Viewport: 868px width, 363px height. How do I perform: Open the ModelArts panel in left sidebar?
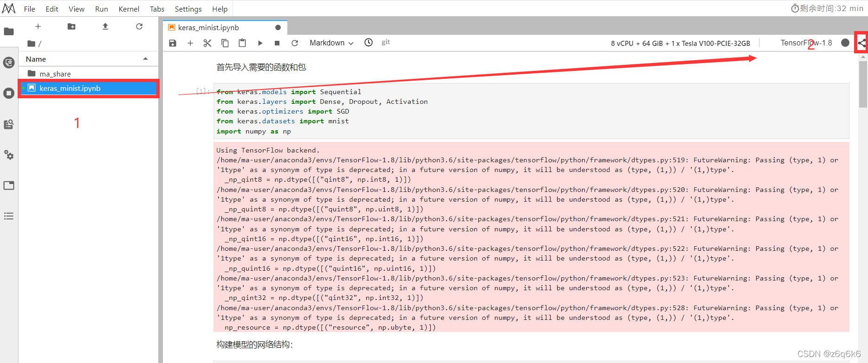click(x=9, y=63)
